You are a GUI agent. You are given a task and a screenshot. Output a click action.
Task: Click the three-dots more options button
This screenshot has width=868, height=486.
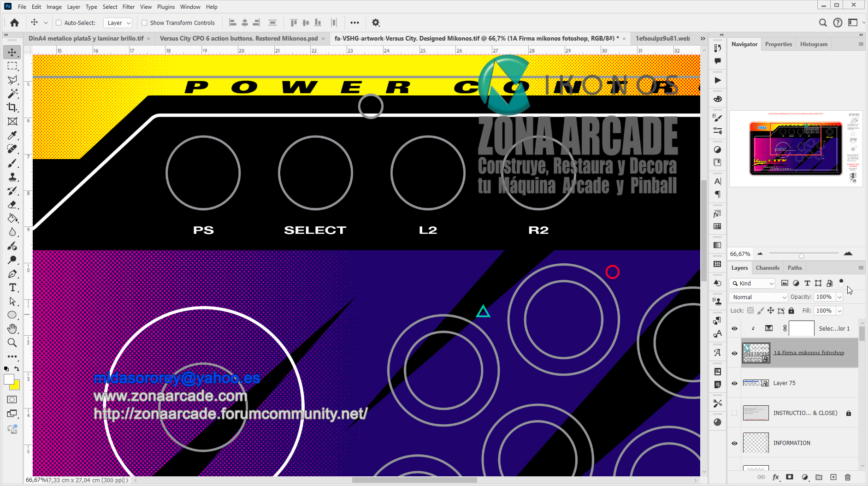click(x=354, y=23)
